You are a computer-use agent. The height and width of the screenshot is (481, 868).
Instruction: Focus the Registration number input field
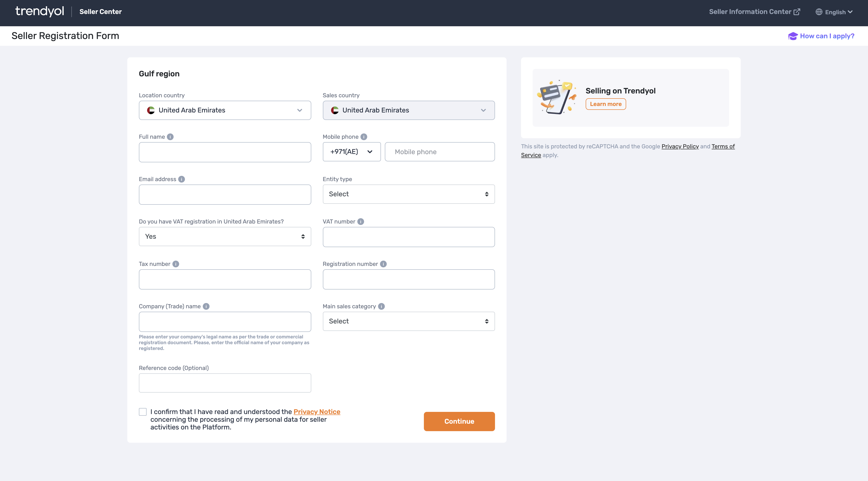(x=409, y=279)
